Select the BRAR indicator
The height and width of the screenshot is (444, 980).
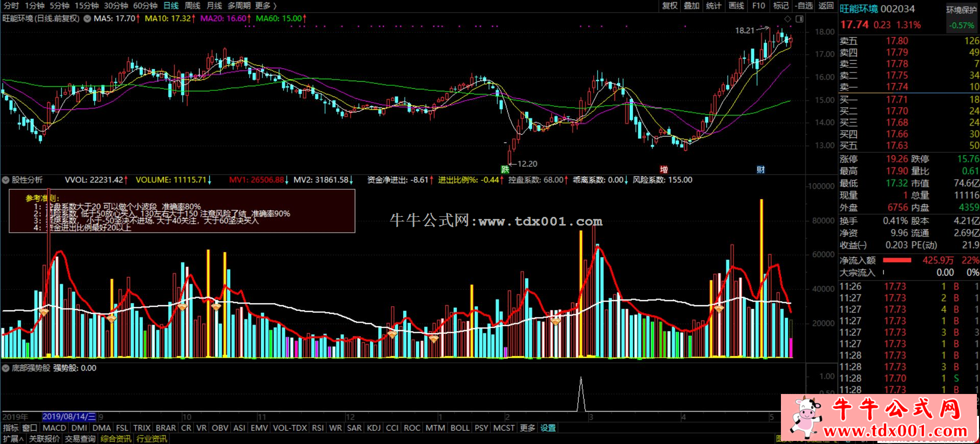point(166,428)
